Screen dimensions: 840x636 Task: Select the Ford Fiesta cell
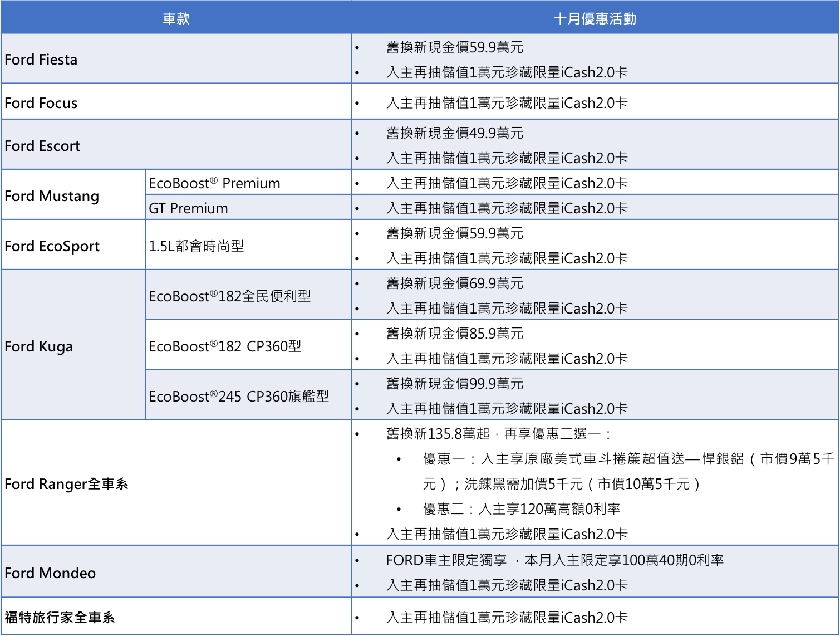click(x=176, y=59)
